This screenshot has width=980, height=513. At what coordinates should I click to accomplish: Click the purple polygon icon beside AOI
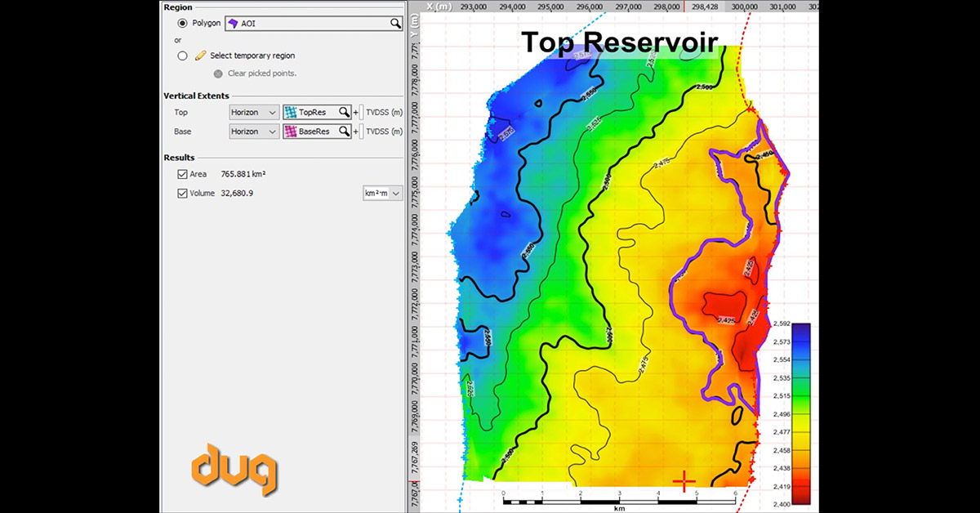(x=233, y=24)
